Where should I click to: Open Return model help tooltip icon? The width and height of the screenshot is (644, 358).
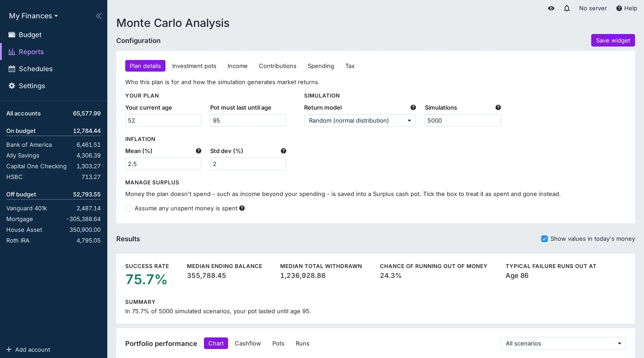tap(413, 108)
